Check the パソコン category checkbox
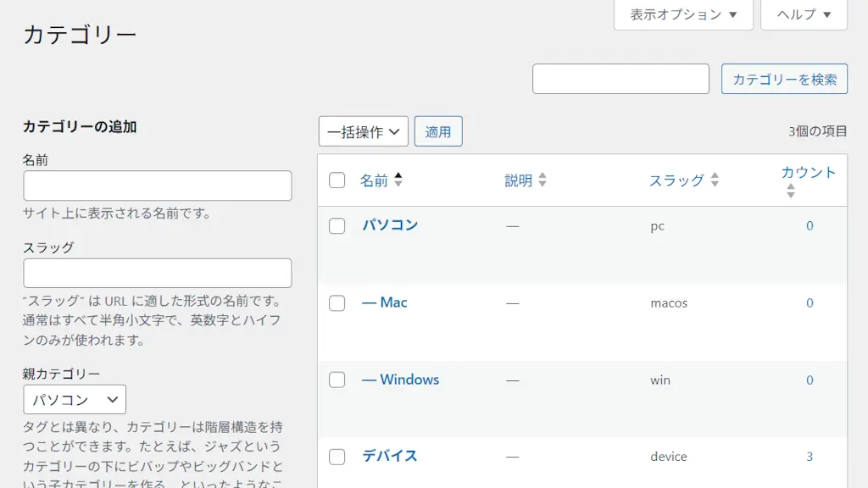The image size is (868, 488). click(x=337, y=225)
